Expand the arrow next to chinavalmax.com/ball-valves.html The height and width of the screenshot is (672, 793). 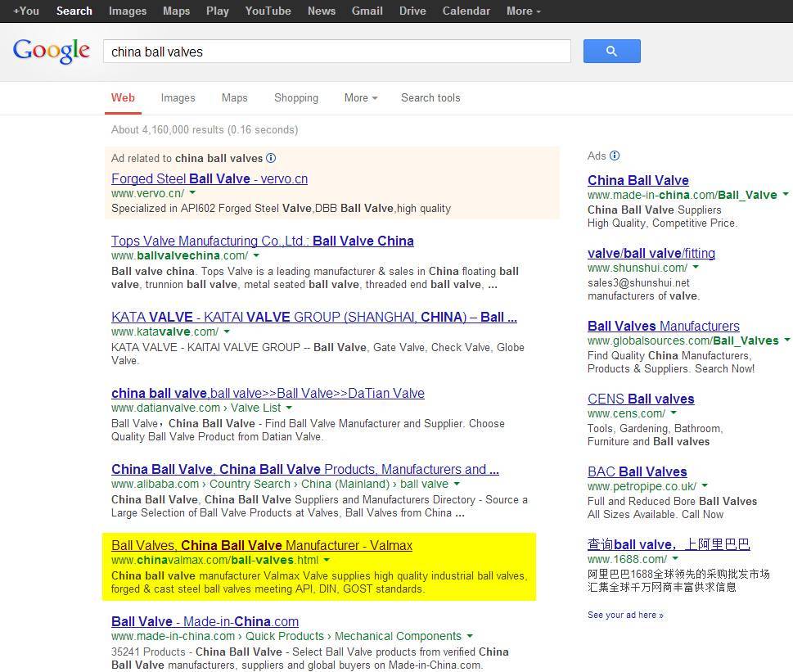[327, 560]
